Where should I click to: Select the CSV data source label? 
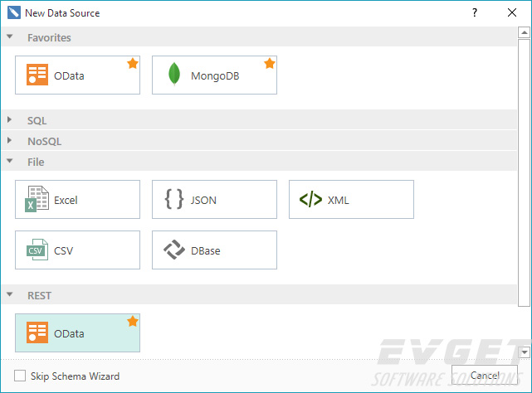(63, 251)
